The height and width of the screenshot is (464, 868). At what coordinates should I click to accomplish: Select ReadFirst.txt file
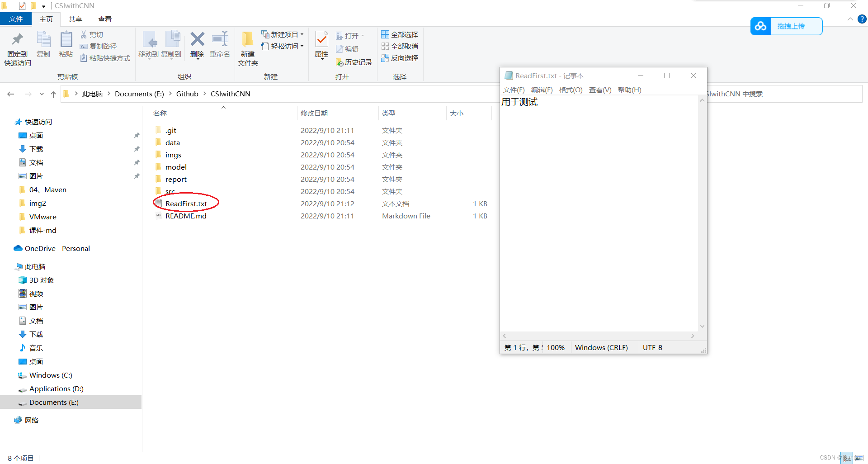point(186,204)
